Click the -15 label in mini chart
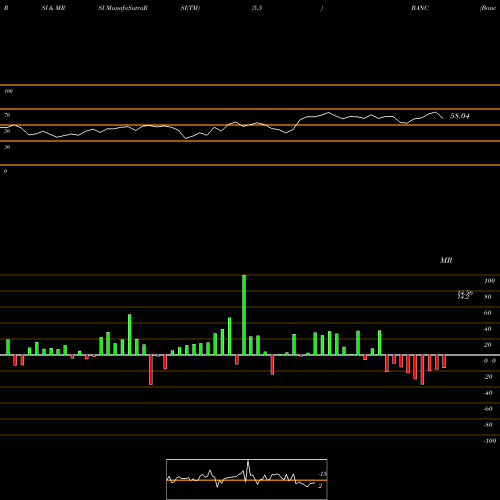 click(x=322, y=474)
